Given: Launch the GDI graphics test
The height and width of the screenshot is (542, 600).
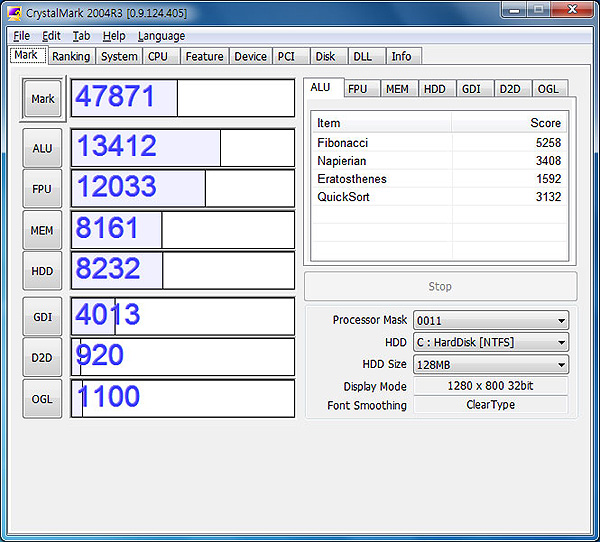Looking at the screenshot, I should click(42, 317).
